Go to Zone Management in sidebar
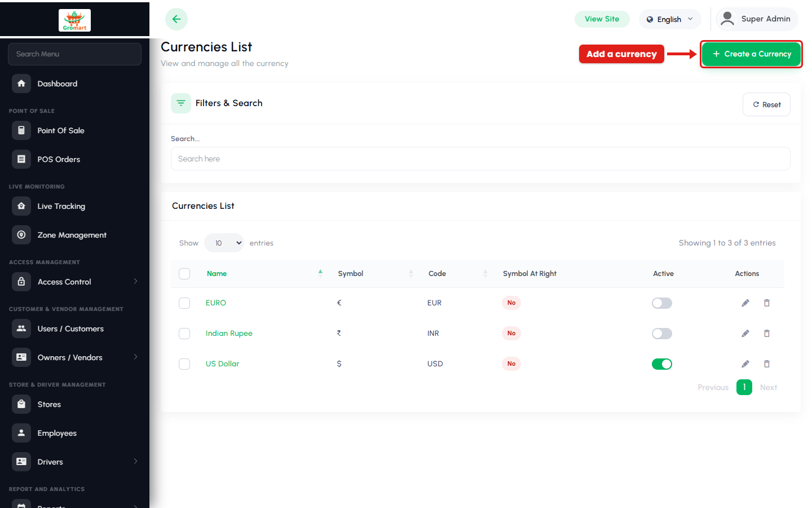The image size is (812, 508). [x=74, y=235]
